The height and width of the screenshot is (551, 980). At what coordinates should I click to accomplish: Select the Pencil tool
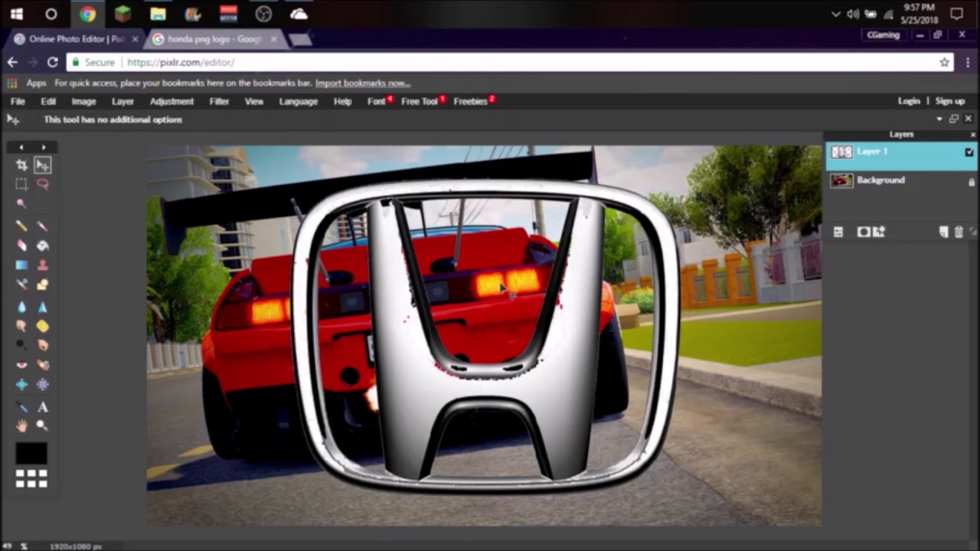21,226
